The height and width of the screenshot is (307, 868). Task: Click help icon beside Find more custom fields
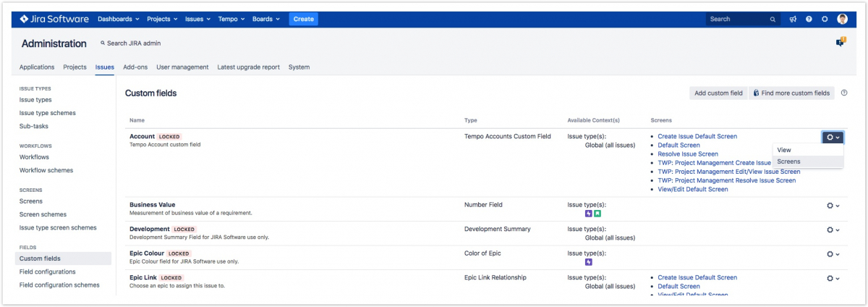point(844,93)
